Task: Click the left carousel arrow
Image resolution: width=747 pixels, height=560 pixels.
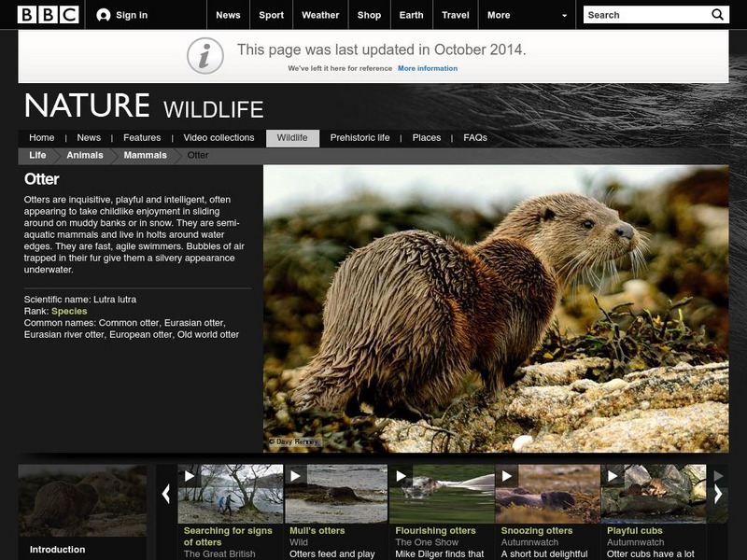Action: coord(166,494)
